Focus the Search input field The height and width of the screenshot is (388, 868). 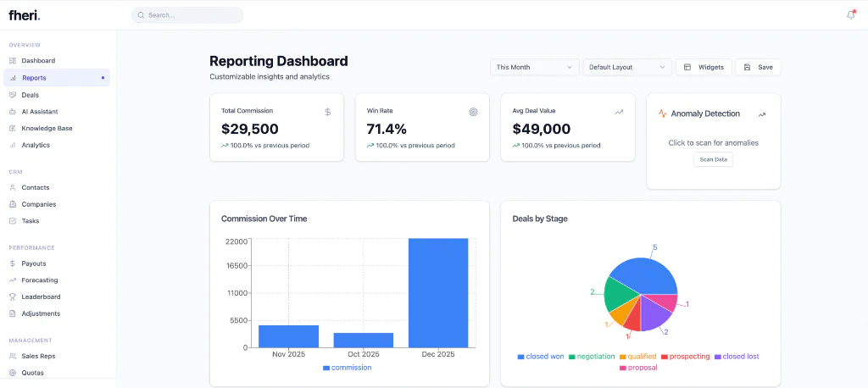pos(191,15)
